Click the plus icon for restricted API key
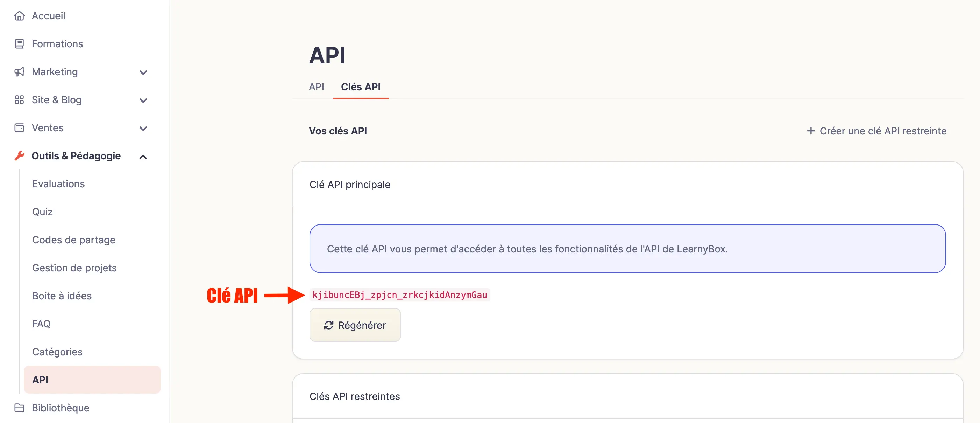The height and width of the screenshot is (423, 980). [811, 131]
